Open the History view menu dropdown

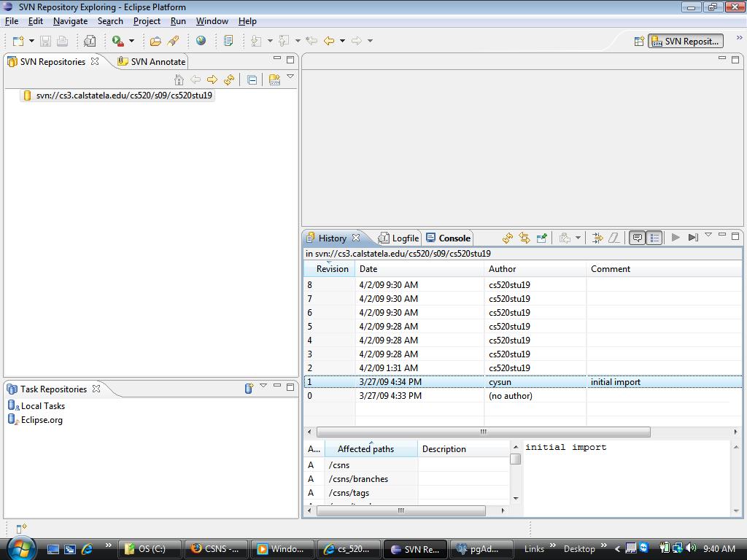pyautogui.click(x=708, y=236)
